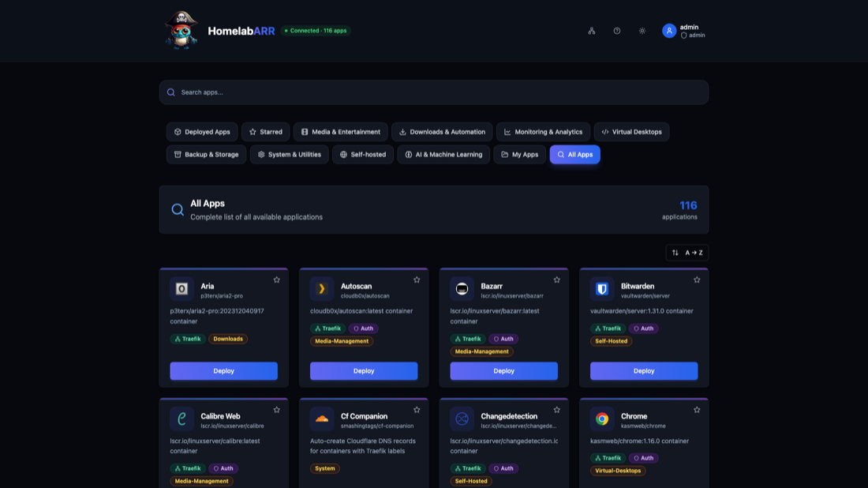Star the Aria app

[x=277, y=280]
